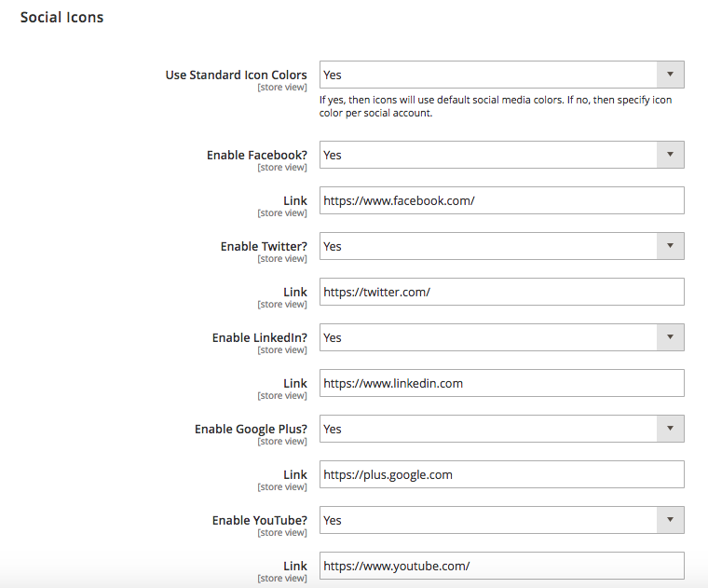Expand the Enable Facebook? dropdown
The height and width of the screenshot is (588, 708).
[501, 155]
